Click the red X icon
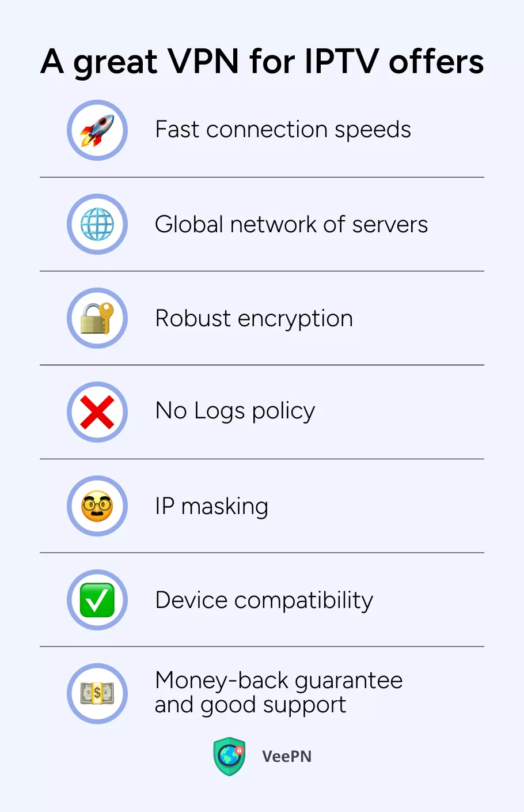The width and height of the screenshot is (524, 812). pos(97,412)
